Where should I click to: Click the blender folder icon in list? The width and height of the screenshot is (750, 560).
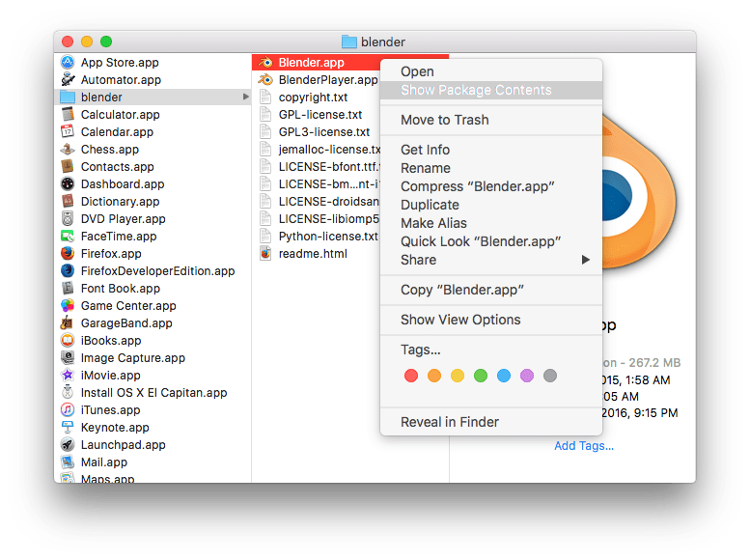coord(68,98)
